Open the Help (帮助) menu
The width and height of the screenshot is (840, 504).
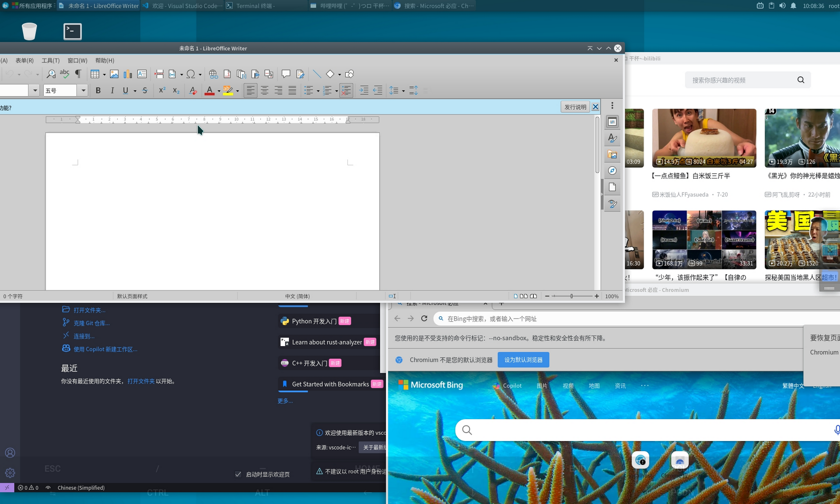[x=105, y=60]
